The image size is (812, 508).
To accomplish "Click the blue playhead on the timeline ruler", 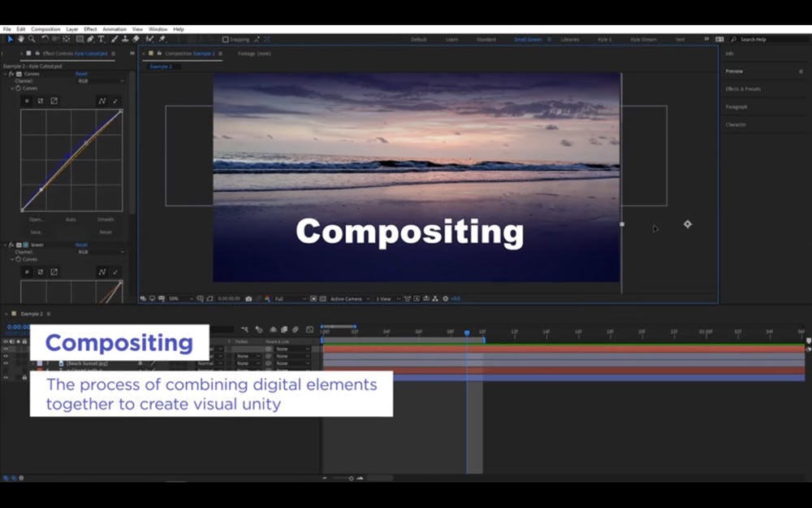I will coord(467,332).
